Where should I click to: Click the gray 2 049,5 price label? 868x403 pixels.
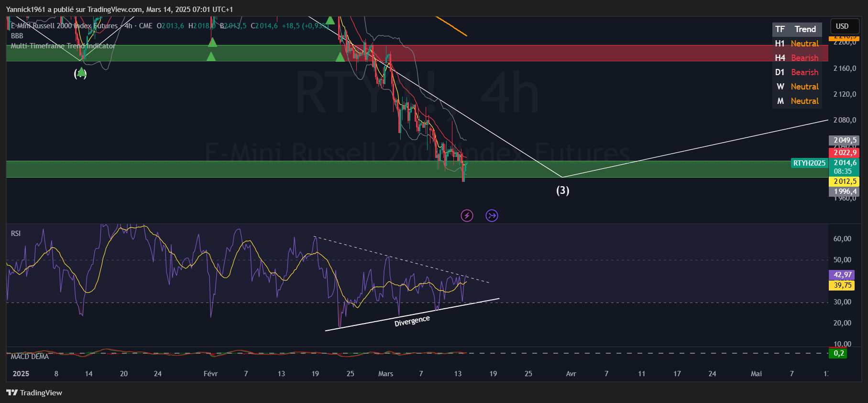coord(844,140)
